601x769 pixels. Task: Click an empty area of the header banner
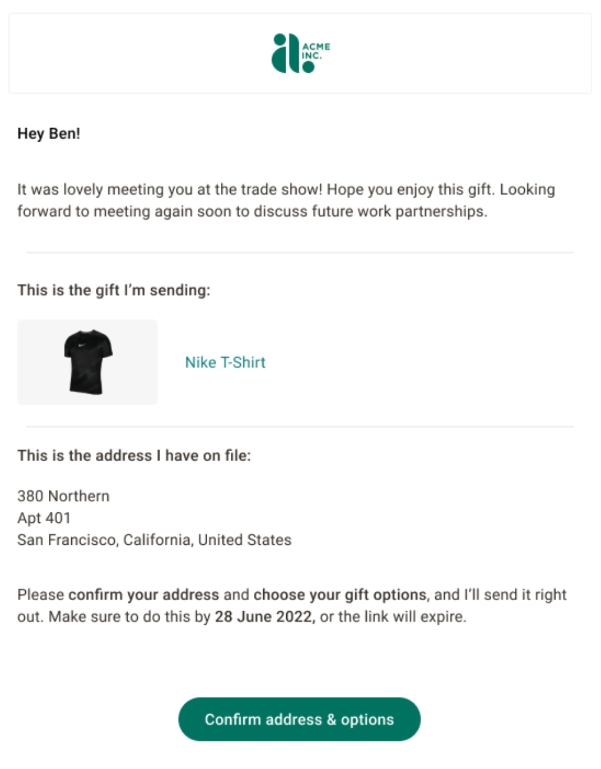pos(120,54)
